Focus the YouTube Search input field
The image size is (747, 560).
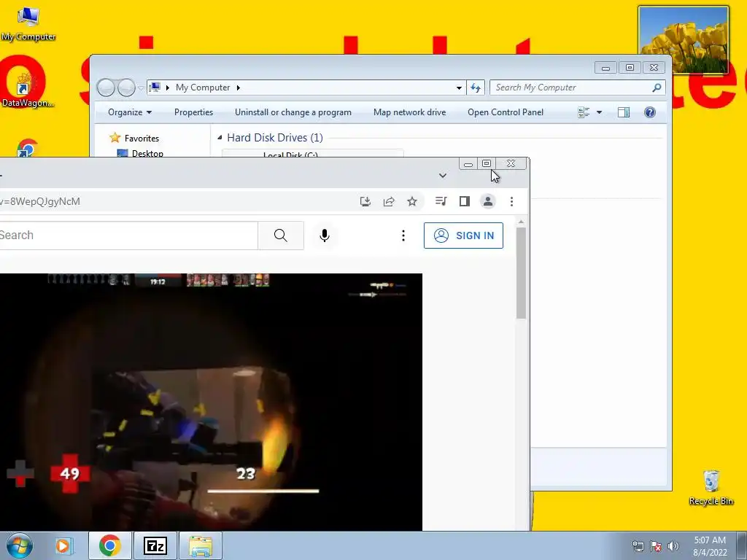tap(128, 236)
